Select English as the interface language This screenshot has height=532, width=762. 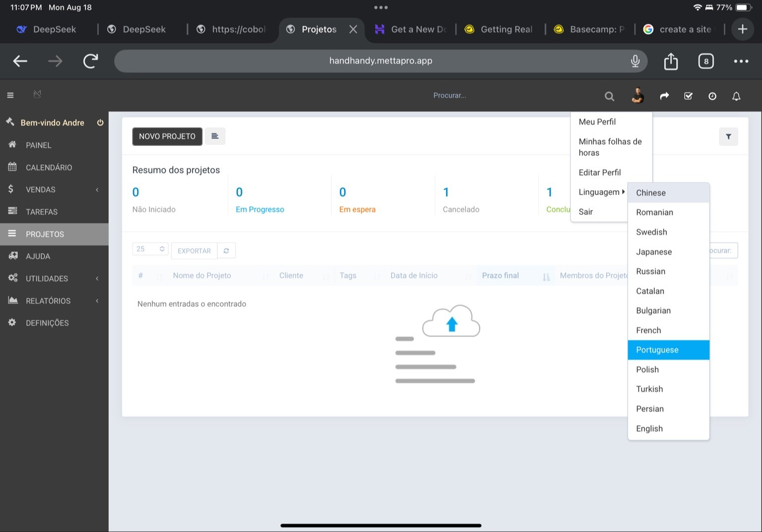point(649,428)
